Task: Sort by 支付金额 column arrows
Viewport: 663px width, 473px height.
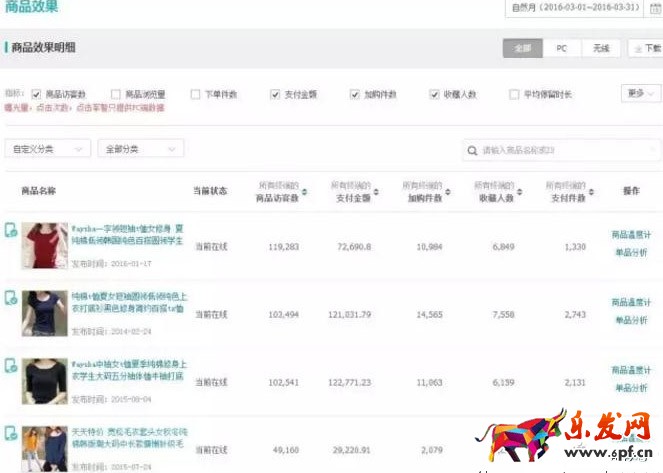Action: pos(376,193)
